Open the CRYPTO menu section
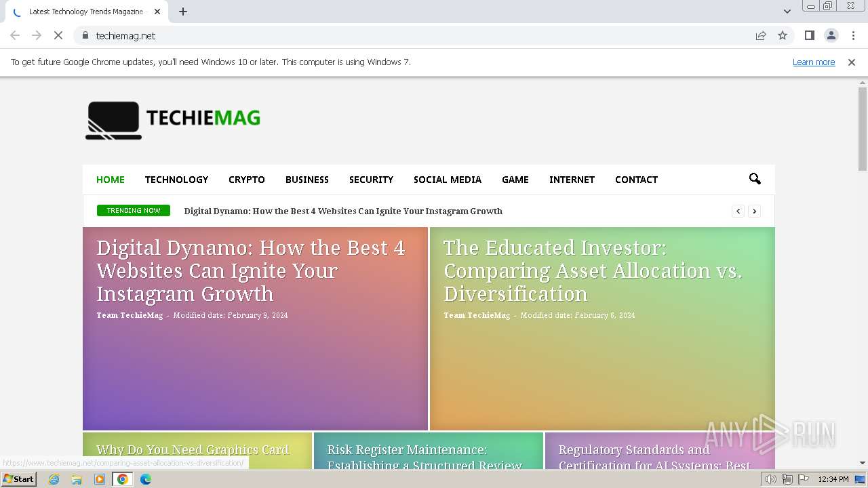 pos(247,180)
